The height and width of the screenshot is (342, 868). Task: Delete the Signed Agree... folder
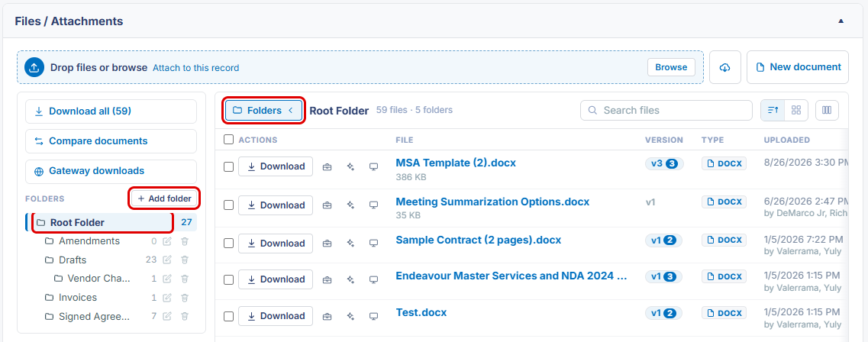(x=185, y=317)
